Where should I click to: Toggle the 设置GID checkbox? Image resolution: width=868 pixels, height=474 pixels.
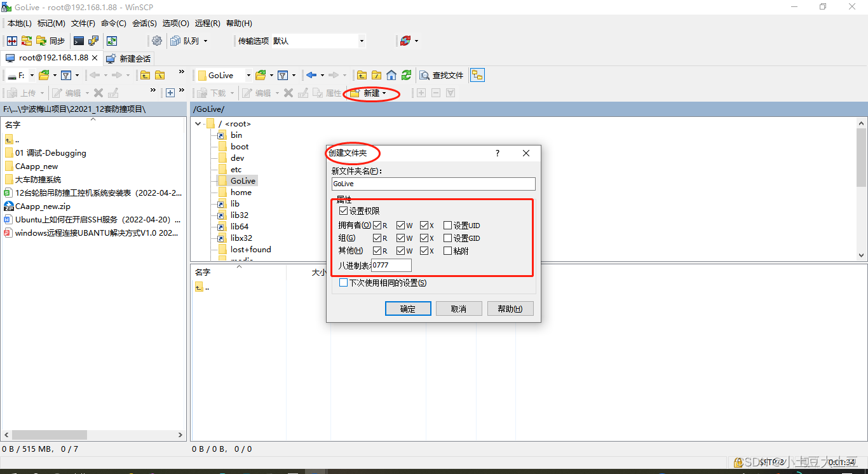point(448,238)
